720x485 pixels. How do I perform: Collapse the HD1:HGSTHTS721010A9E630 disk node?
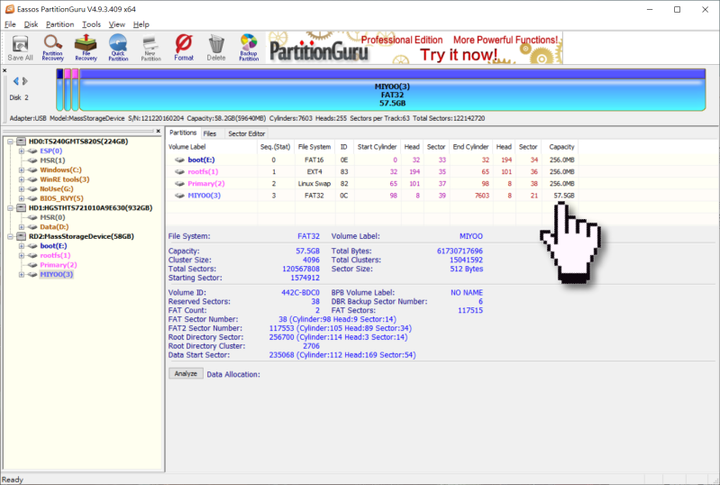coord(10,208)
